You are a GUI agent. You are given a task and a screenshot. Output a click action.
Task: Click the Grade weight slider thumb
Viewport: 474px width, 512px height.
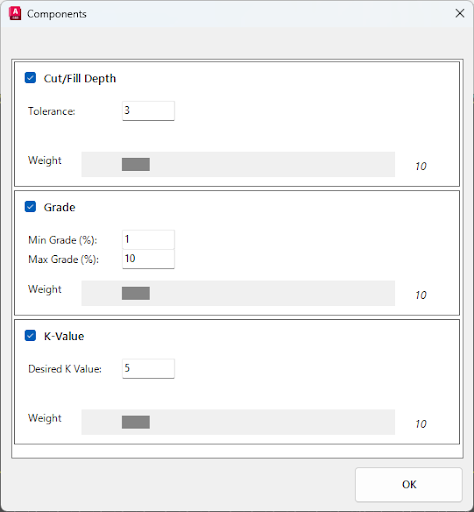[136, 293]
